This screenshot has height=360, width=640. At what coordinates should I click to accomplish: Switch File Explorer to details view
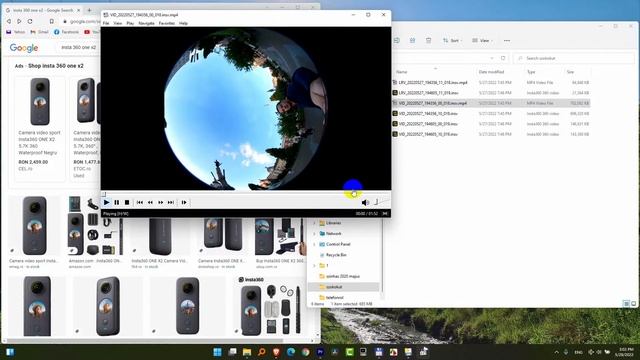click(626, 304)
